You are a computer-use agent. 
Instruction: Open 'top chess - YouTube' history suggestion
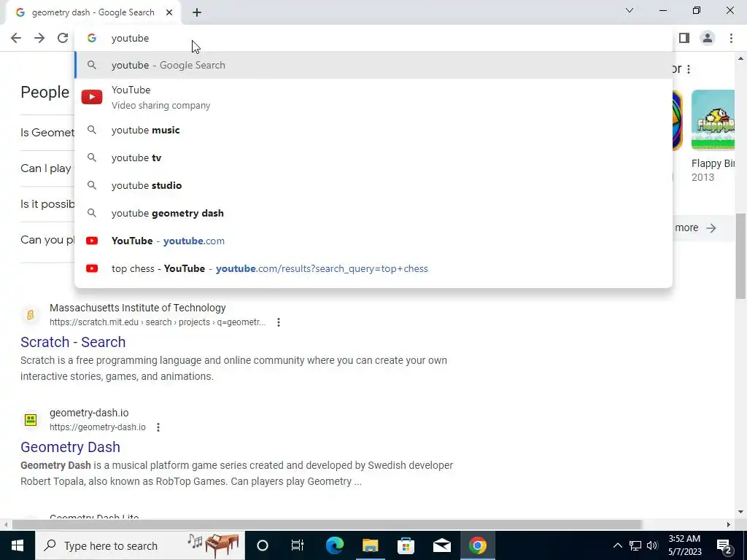pos(373,268)
